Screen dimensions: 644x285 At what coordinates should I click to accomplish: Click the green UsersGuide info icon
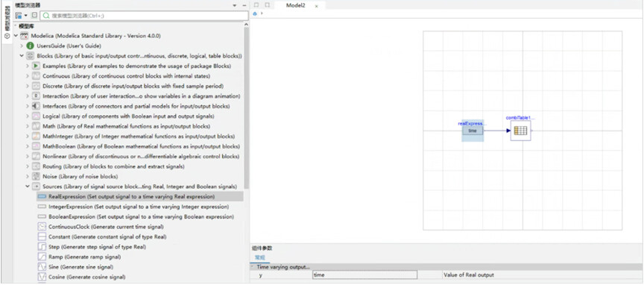point(30,46)
